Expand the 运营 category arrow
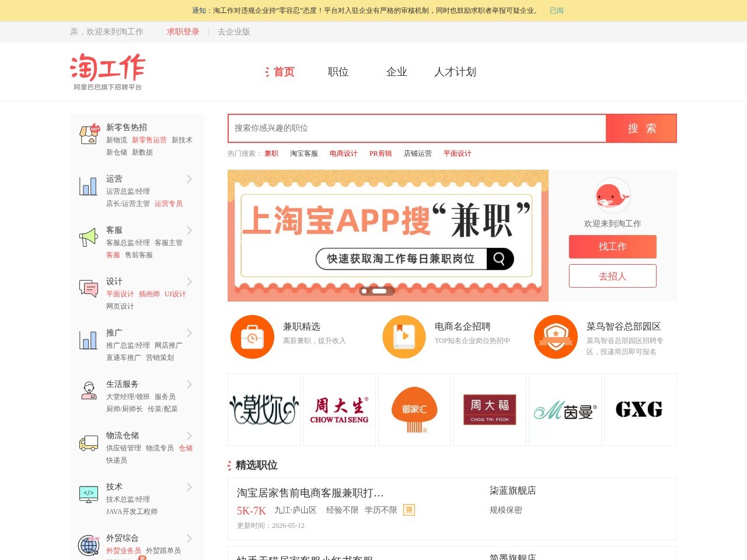Viewport: 747px width, 560px height. coord(190,179)
